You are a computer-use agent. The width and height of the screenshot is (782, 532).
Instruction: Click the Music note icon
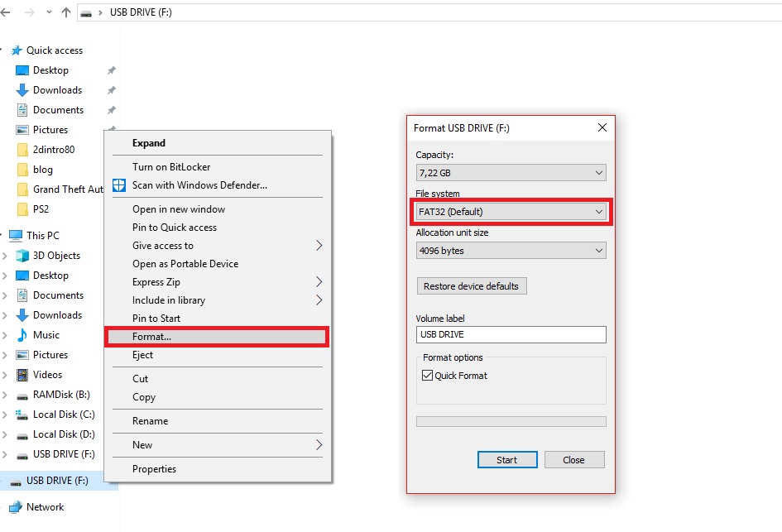tap(22, 335)
